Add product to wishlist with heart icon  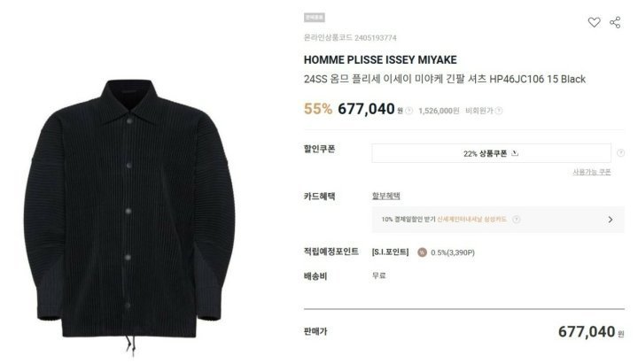(594, 22)
